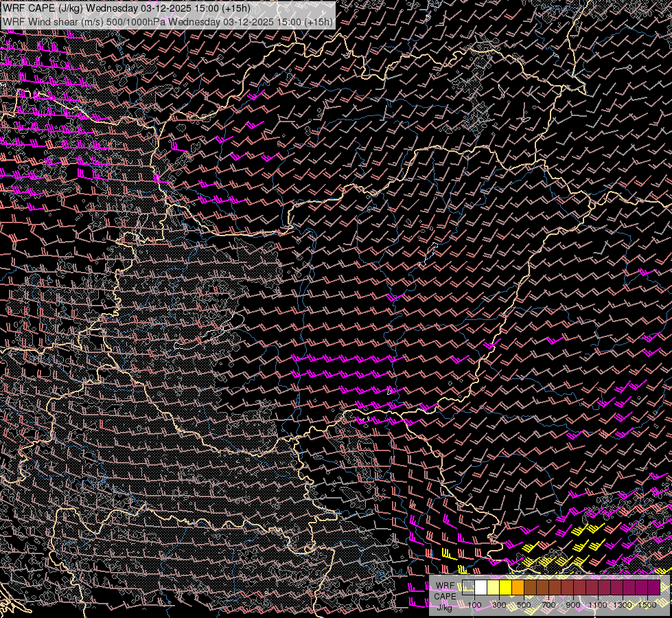Select the 1100 value on the colorbar

click(598, 605)
